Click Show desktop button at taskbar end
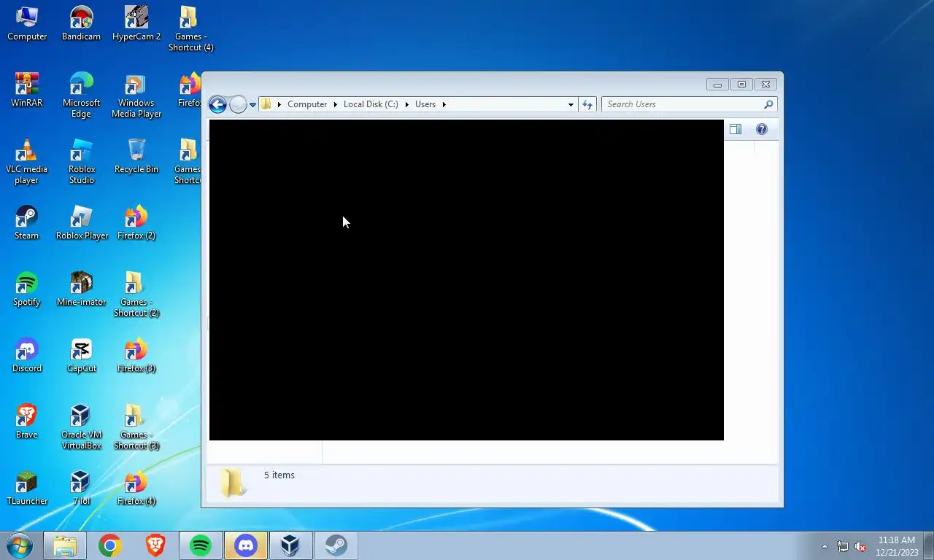The height and width of the screenshot is (560, 934). click(x=928, y=546)
